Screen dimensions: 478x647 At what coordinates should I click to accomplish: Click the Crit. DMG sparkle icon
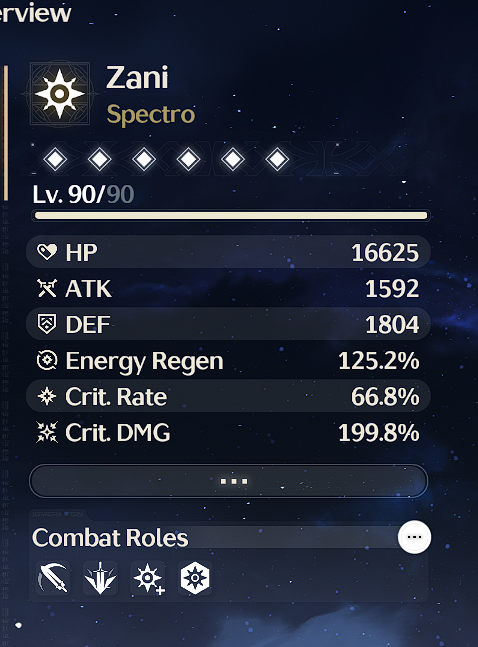point(47,432)
